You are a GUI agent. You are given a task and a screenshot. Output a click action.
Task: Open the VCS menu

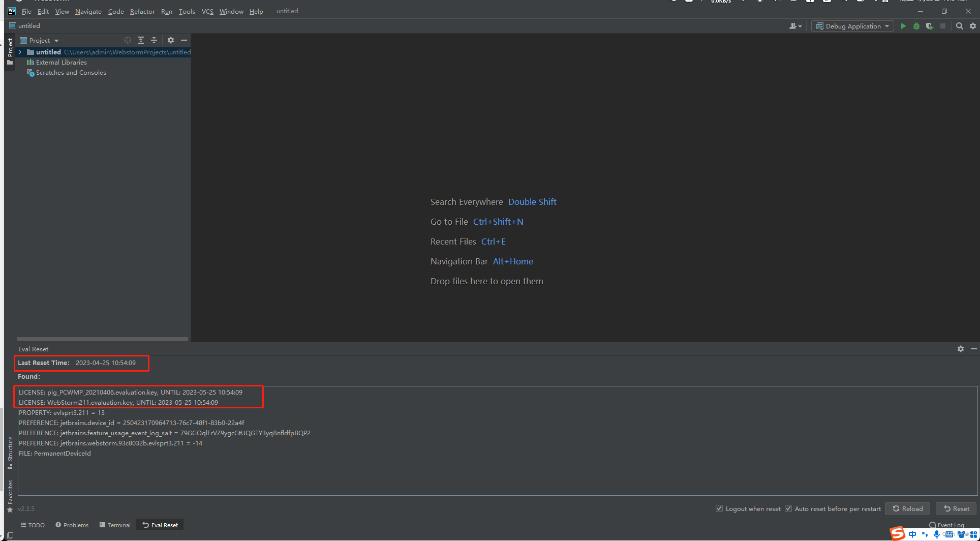207,11
